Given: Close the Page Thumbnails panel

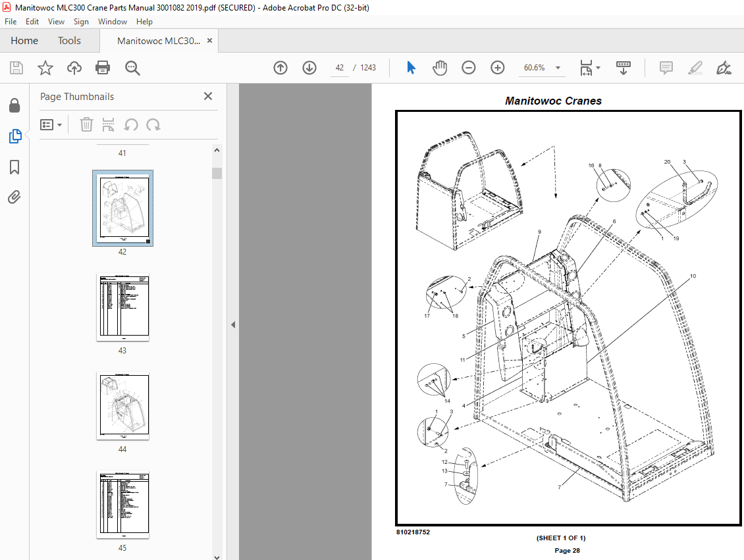Looking at the screenshot, I should [x=208, y=96].
